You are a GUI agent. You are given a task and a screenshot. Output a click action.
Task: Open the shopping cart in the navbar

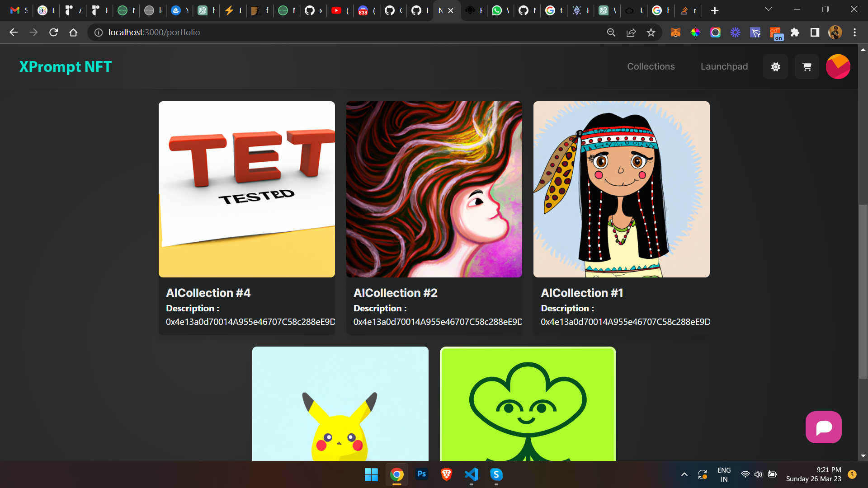pos(807,67)
